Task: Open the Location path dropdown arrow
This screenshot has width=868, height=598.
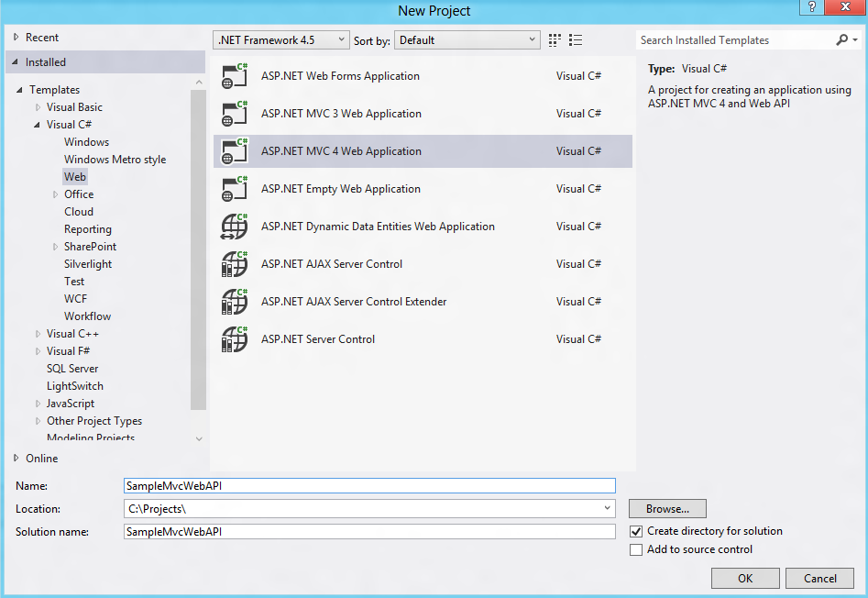Action: pos(608,508)
